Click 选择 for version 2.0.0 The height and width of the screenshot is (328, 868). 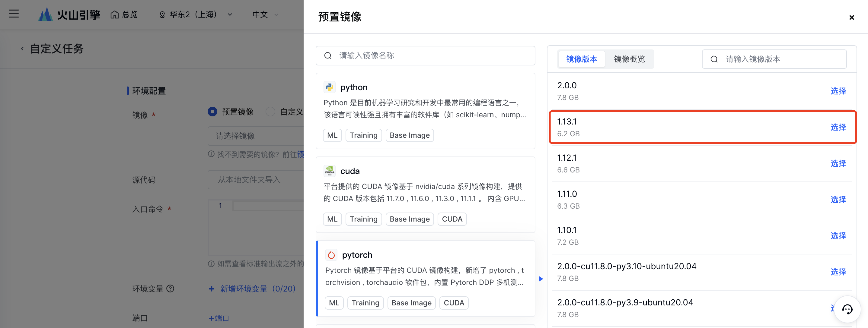838,91
